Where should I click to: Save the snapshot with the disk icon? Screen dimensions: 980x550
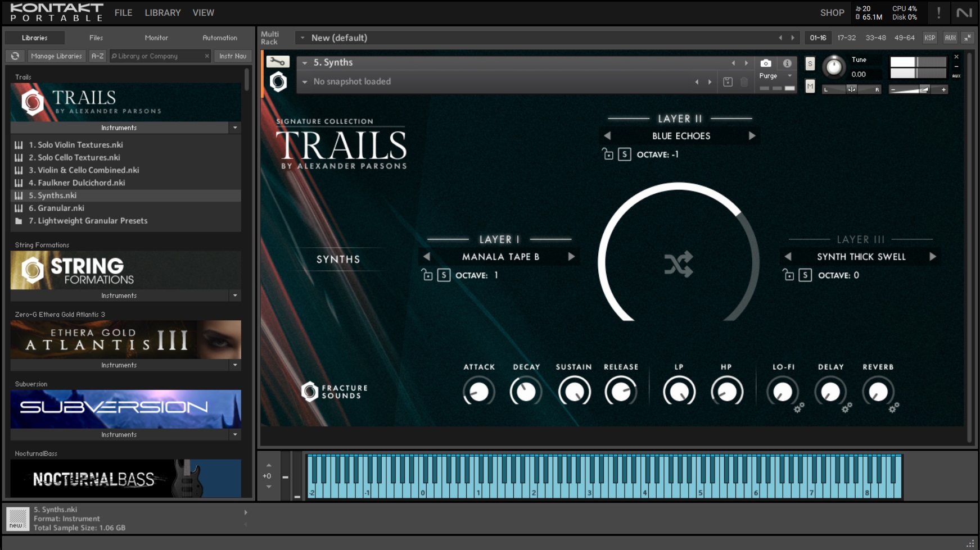point(728,82)
